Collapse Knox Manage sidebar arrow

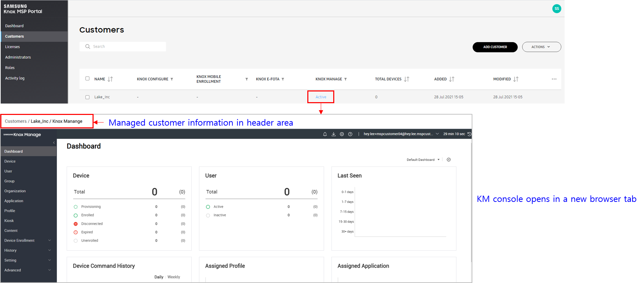[x=54, y=143]
